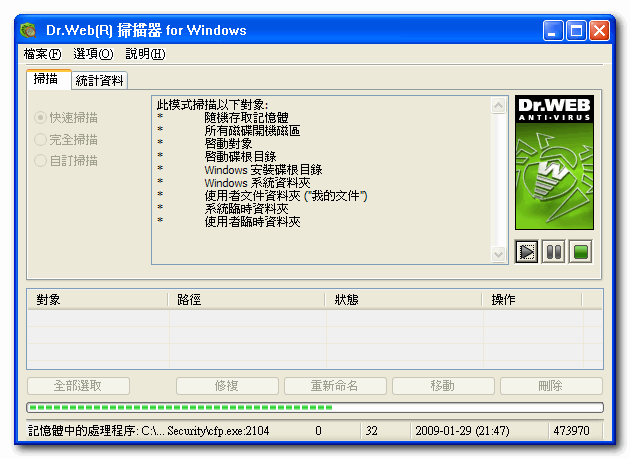
Task: Click the Dr.Web spider icon in title bar
Action: click(x=28, y=31)
